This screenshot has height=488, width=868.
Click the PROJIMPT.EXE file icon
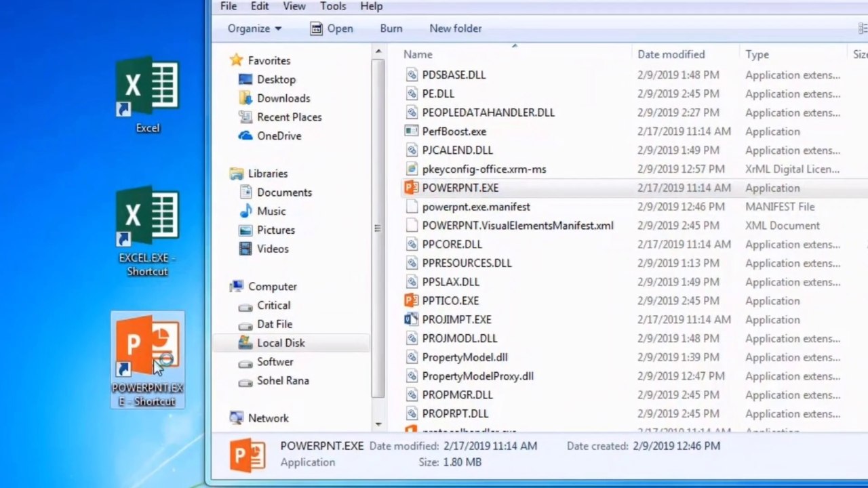click(411, 319)
